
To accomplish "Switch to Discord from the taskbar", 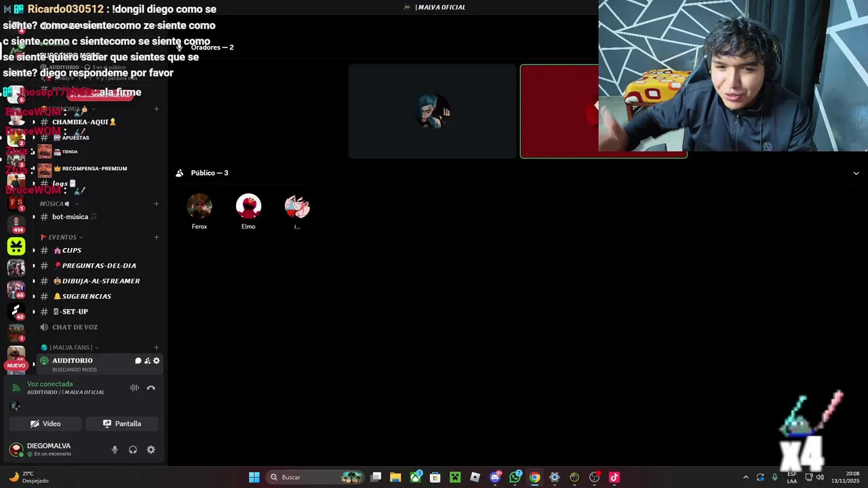I will 495,477.
